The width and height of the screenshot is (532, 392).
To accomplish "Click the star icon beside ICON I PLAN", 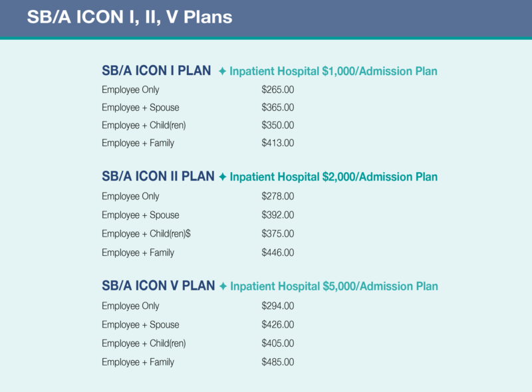I will pyautogui.click(x=222, y=71).
